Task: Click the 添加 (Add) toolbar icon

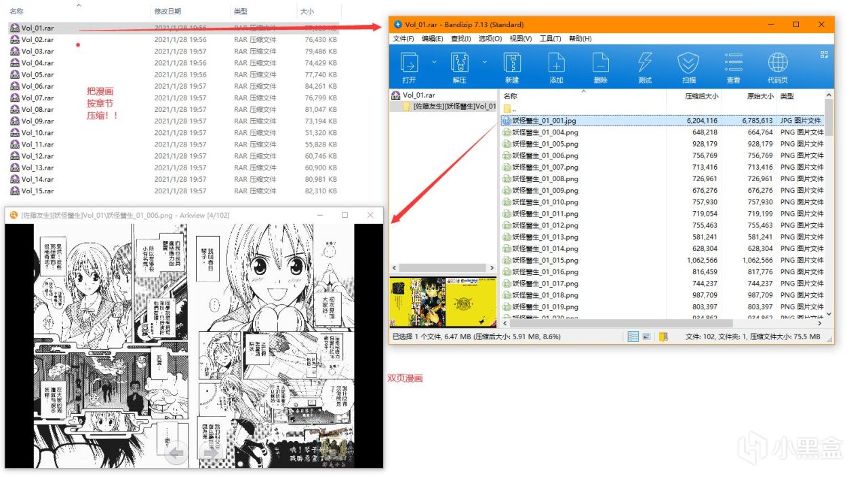Action: (556, 63)
